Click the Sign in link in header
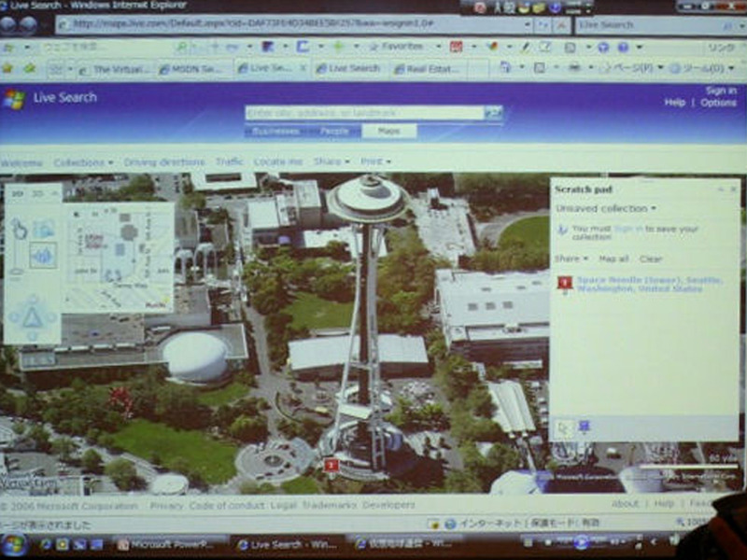The height and width of the screenshot is (560, 747). click(x=721, y=91)
